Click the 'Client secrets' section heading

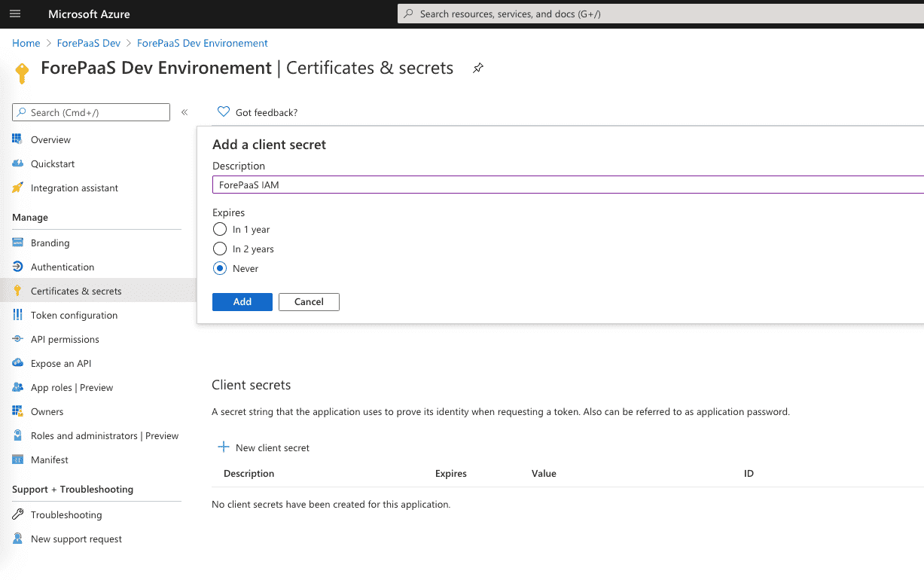tap(252, 385)
